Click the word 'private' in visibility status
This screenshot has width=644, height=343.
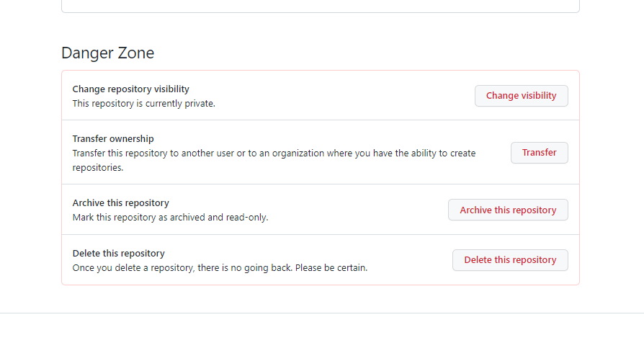pos(199,103)
